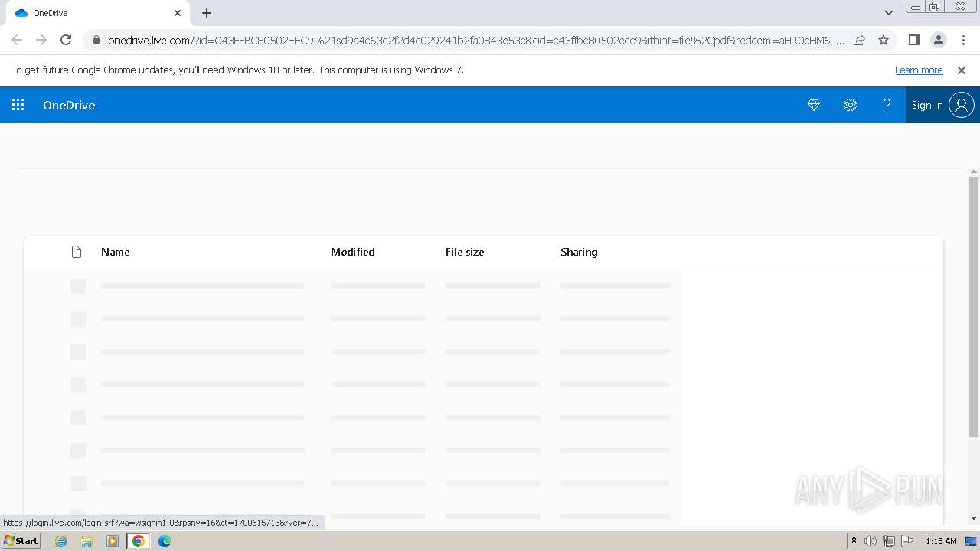980x551 pixels.
Task: Show hidden system tray icons
Action: click(854, 541)
